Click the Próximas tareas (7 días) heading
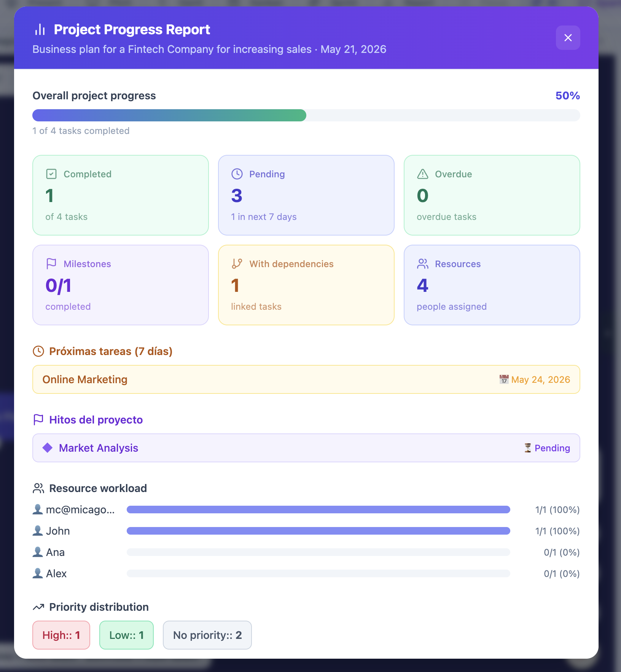 point(111,351)
